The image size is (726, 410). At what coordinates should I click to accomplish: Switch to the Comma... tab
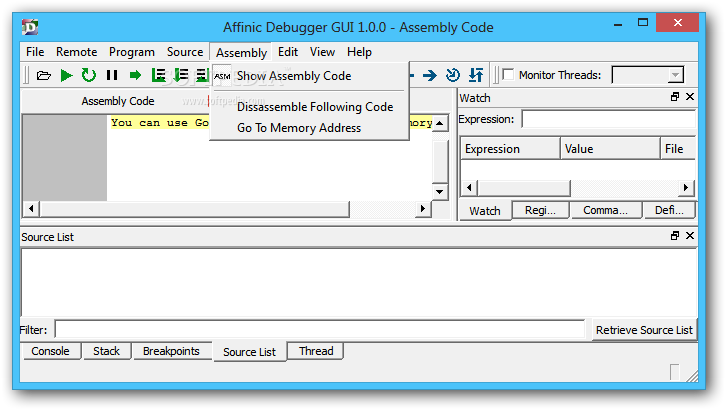point(606,211)
